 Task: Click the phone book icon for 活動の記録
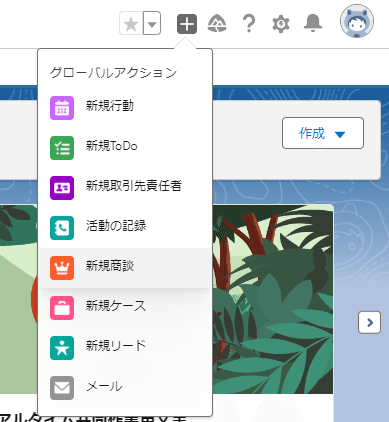pos(62,228)
